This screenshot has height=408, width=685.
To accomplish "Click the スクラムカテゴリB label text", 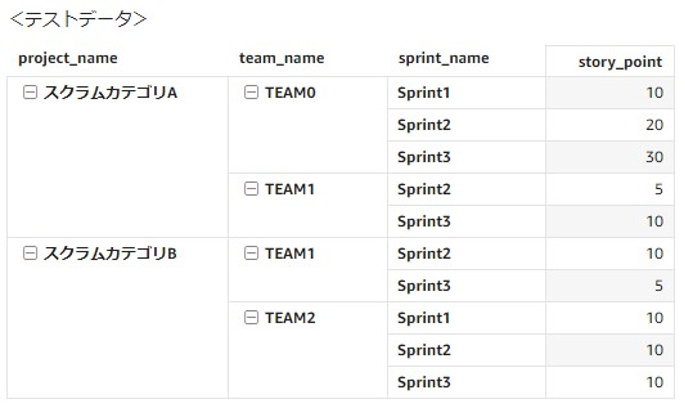I will [110, 253].
